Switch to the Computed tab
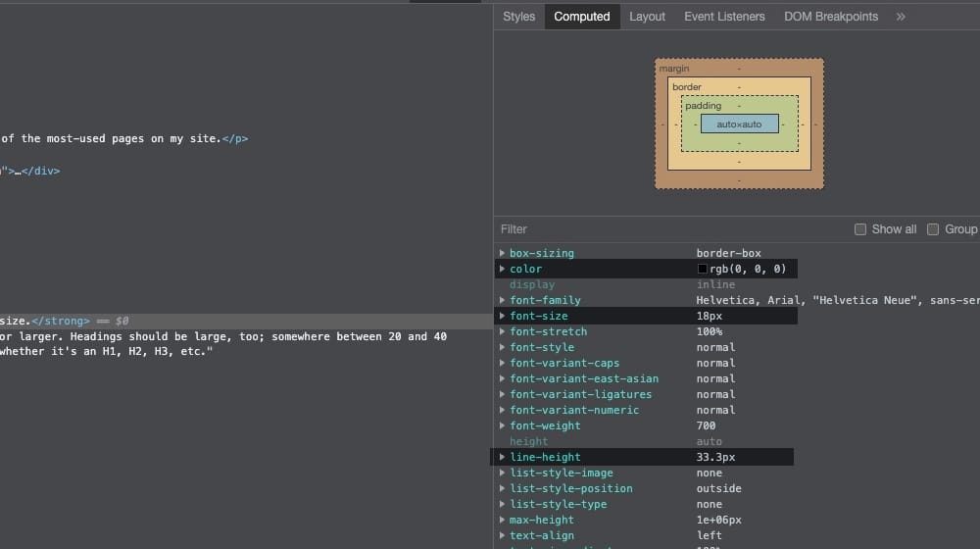This screenshot has height=549, width=980. click(581, 17)
